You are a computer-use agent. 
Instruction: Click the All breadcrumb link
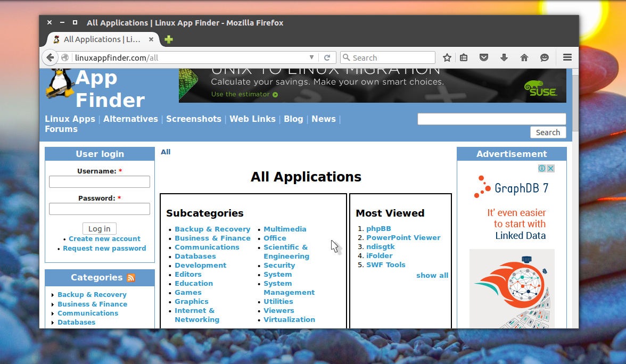[166, 152]
